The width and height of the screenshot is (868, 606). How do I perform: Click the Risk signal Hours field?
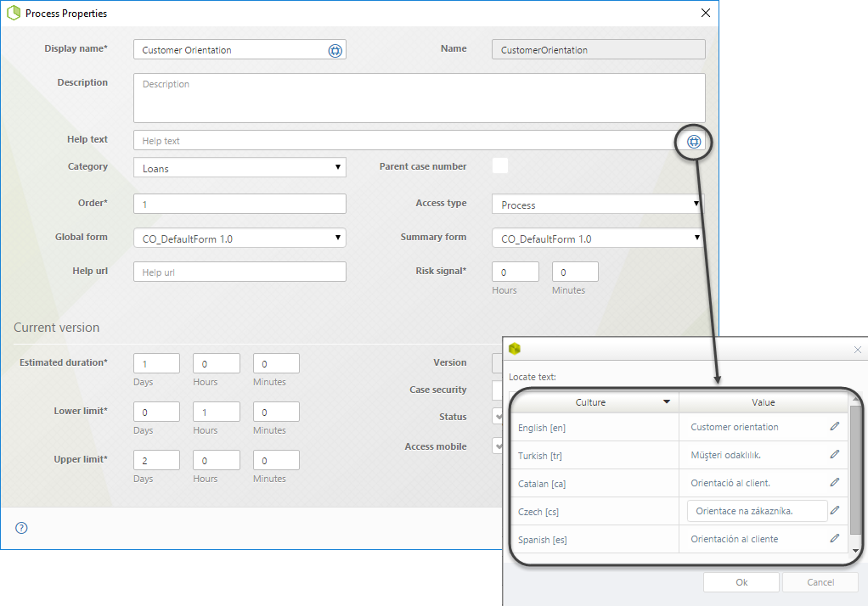516,272
